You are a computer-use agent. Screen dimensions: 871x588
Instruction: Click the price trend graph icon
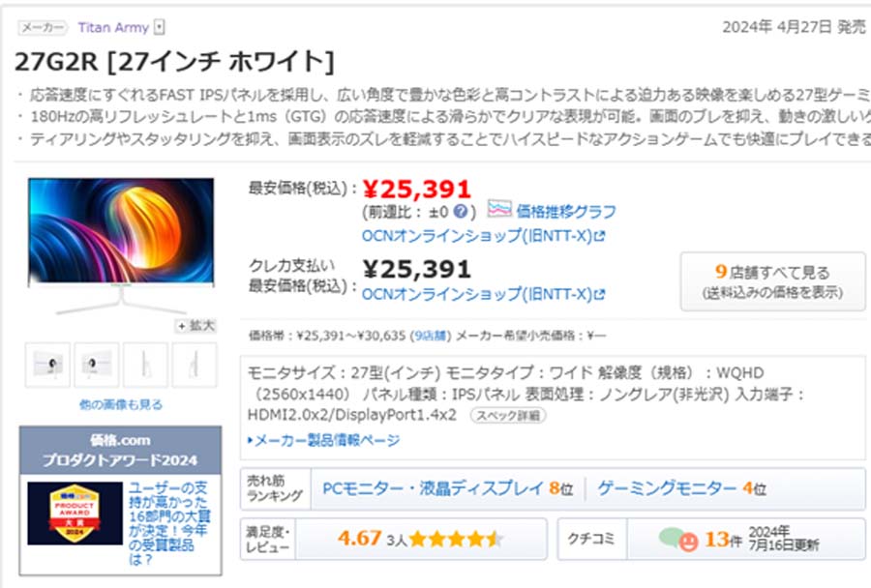498,209
